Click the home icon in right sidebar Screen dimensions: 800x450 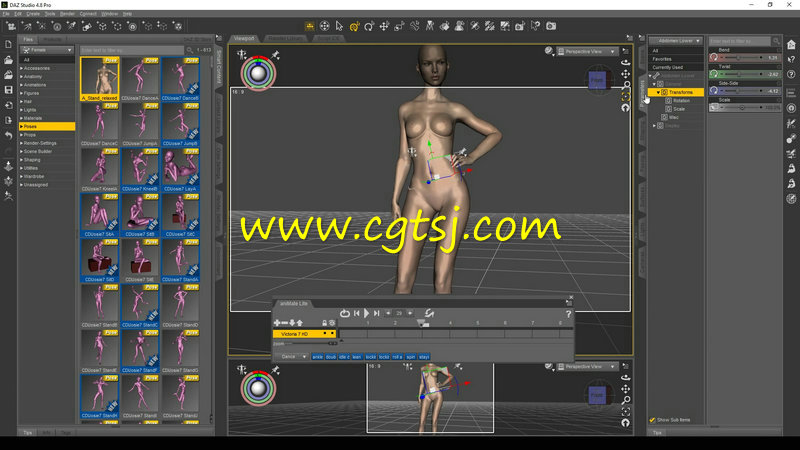click(791, 45)
